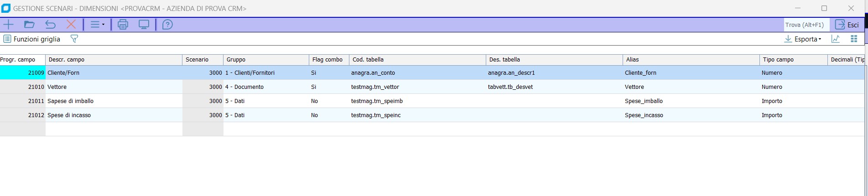Click the Scenario column header
Image resolution: width=868 pixels, height=196 pixels.
pyautogui.click(x=203, y=60)
